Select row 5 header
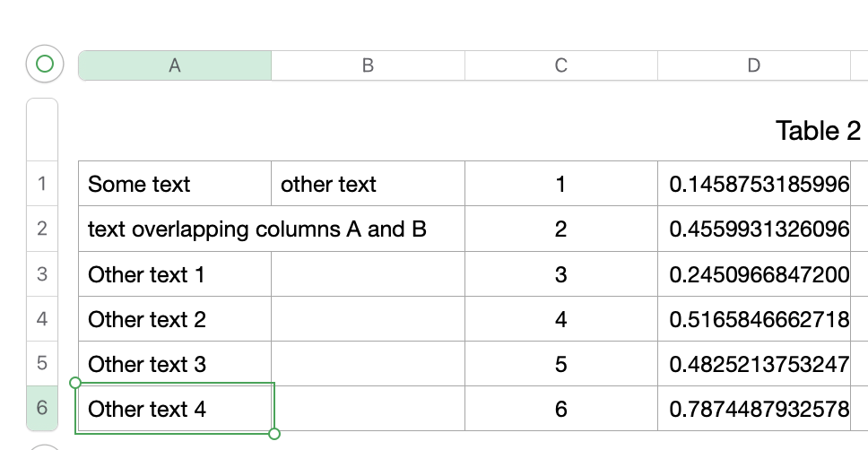Viewport: 868px width, 450px height. coord(42,364)
